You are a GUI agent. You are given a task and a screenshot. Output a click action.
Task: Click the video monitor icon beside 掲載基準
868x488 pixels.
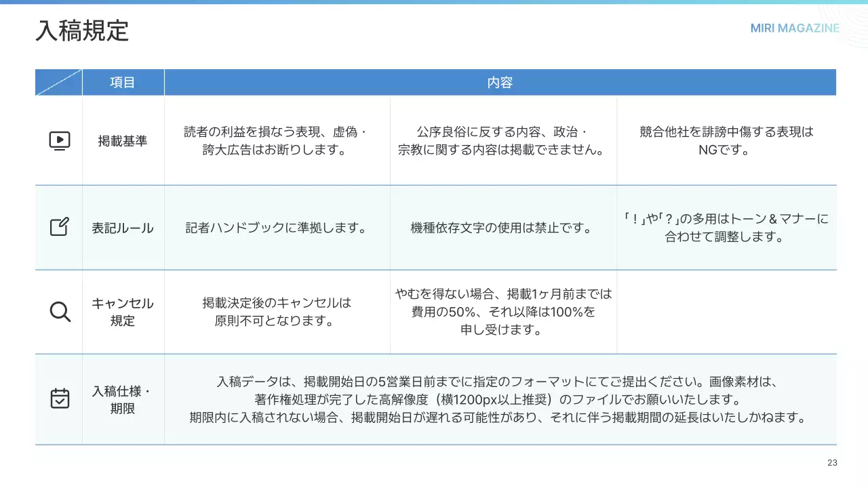pos(60,141)
